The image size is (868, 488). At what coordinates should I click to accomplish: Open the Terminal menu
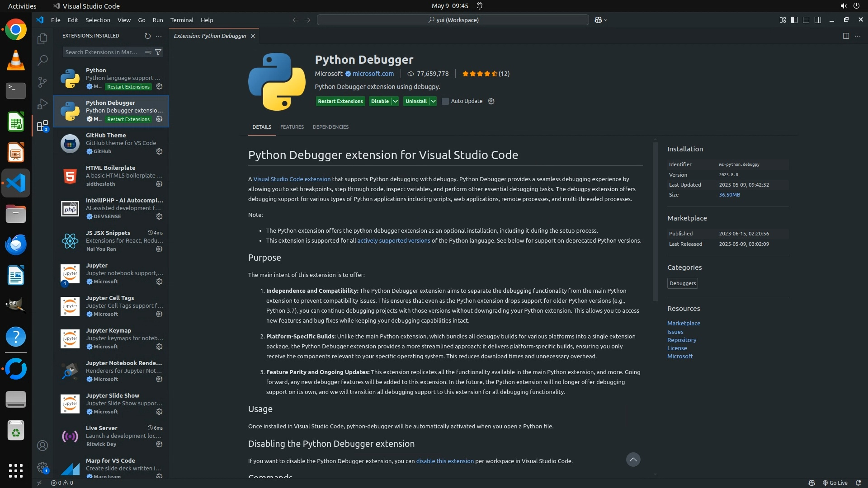point(181,20)
